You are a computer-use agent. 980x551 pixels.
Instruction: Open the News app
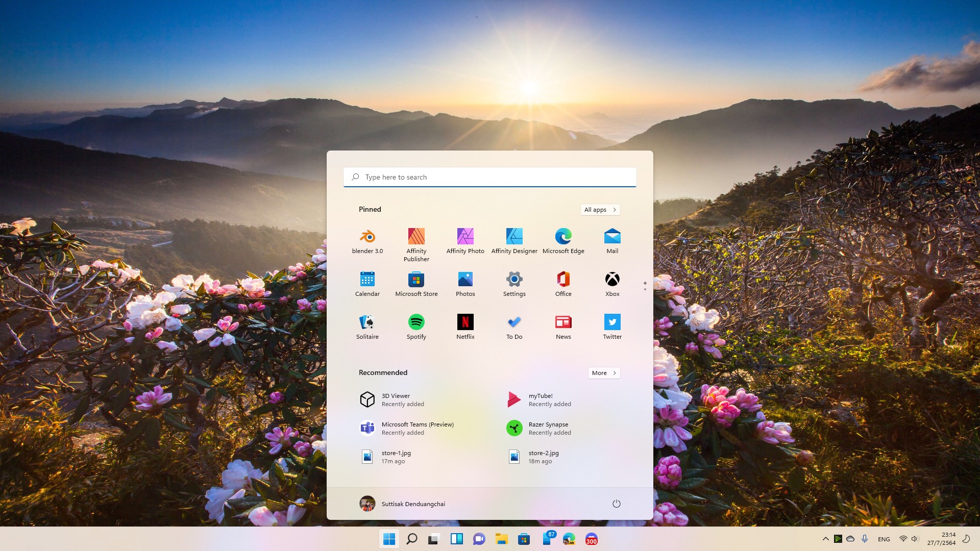[563, 327]
